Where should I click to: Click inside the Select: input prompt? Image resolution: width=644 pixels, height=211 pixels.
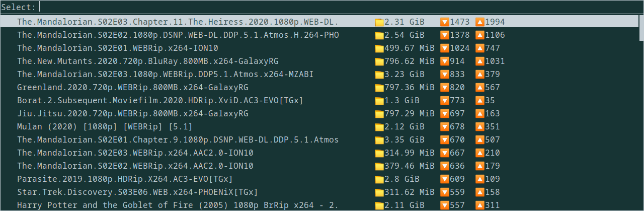click(322, 7)
